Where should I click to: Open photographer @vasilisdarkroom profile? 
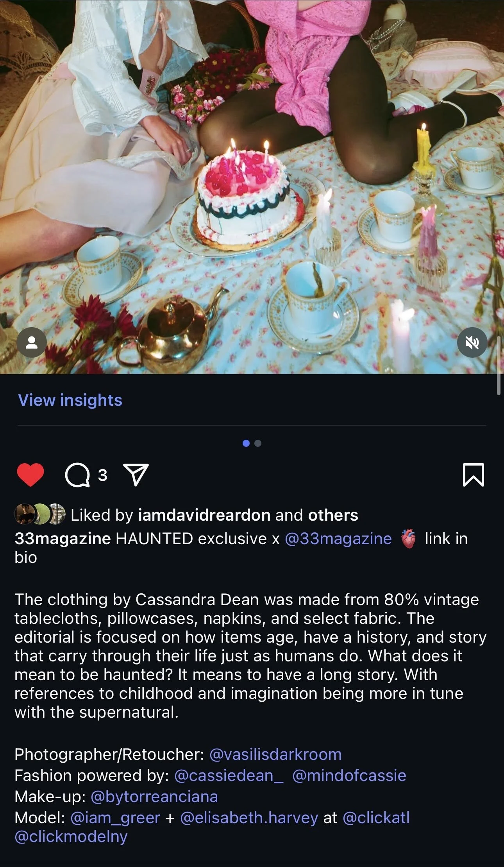[x=275, y=754]
